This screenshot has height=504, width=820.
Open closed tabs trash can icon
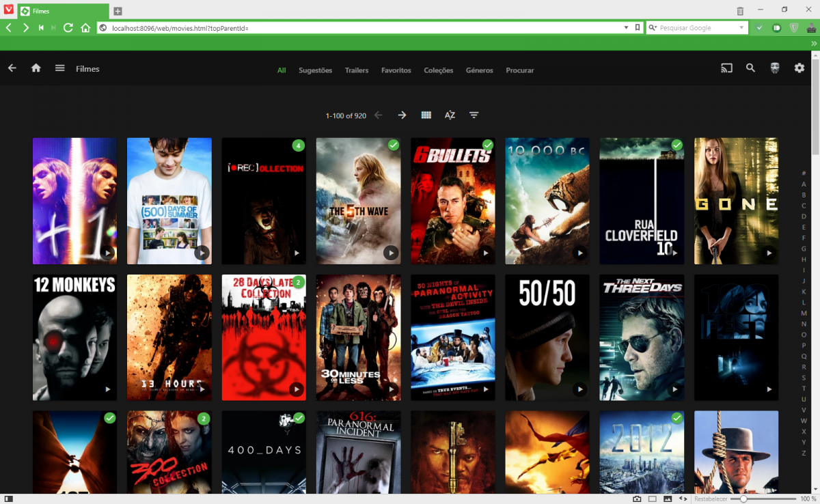[740, 11]
